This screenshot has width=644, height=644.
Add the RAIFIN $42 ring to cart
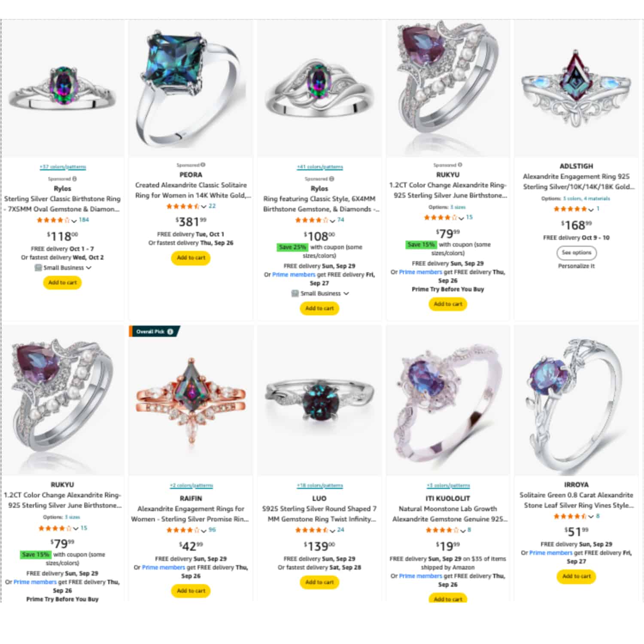coord(191,591)
